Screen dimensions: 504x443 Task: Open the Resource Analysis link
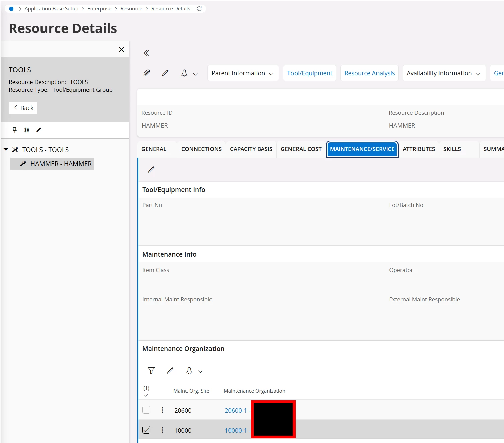coord(369,73)
